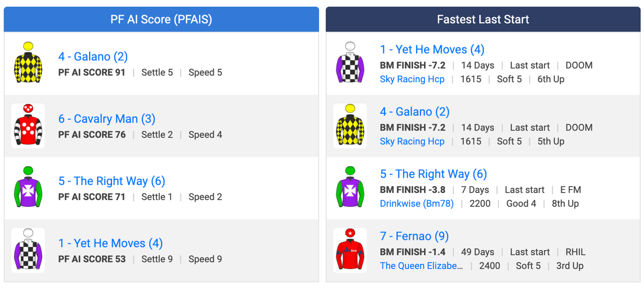Click Cavalry Man's red spotted jockey silks
Screen dimensions: 644x289
(x=28, y=126)
